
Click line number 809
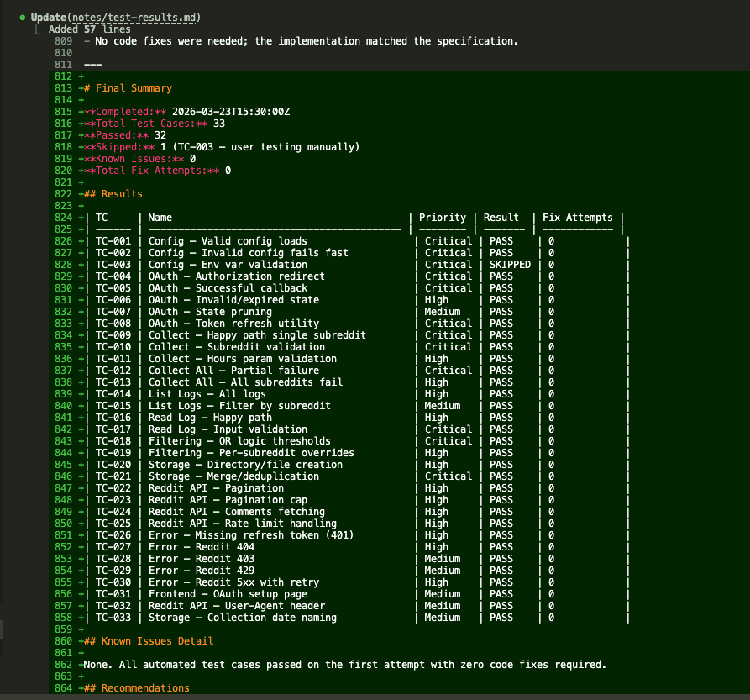click(63, 41)
